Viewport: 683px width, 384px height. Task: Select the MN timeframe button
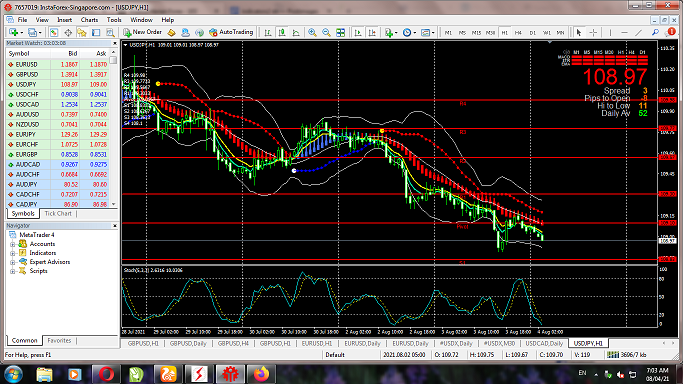tap(561, 33)
